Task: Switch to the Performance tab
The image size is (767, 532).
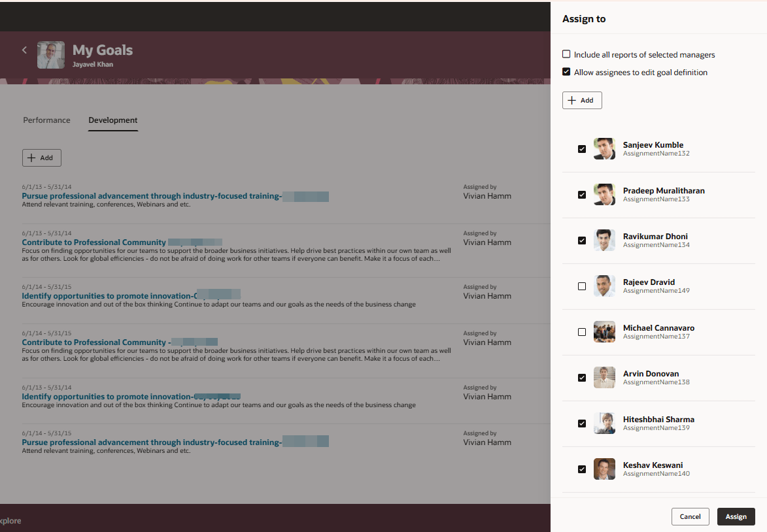Action: pyautogui.click(x=46, y=120)
